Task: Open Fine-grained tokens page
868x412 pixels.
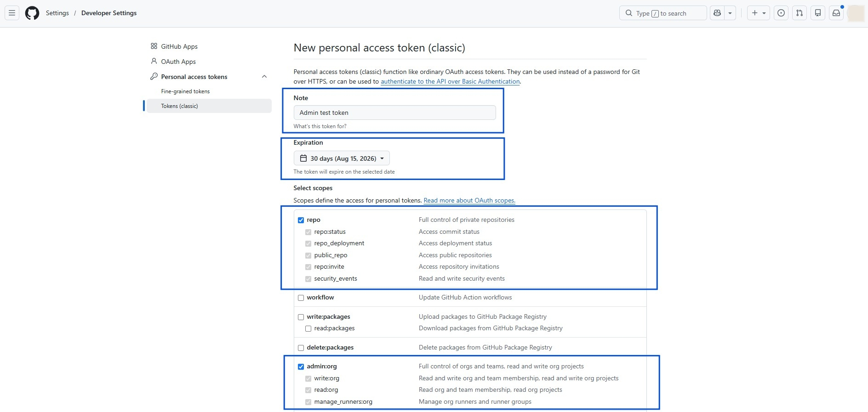Action: click(x=185, y=91)
